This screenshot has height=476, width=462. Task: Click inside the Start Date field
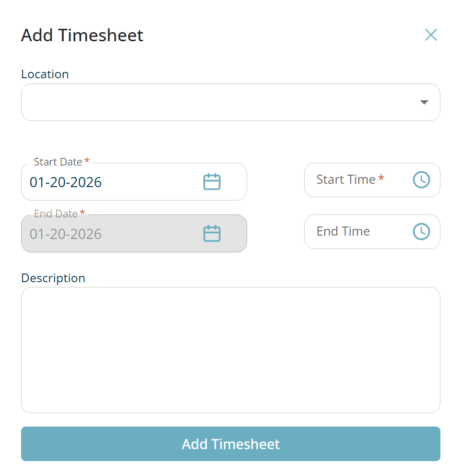point(96,182)
